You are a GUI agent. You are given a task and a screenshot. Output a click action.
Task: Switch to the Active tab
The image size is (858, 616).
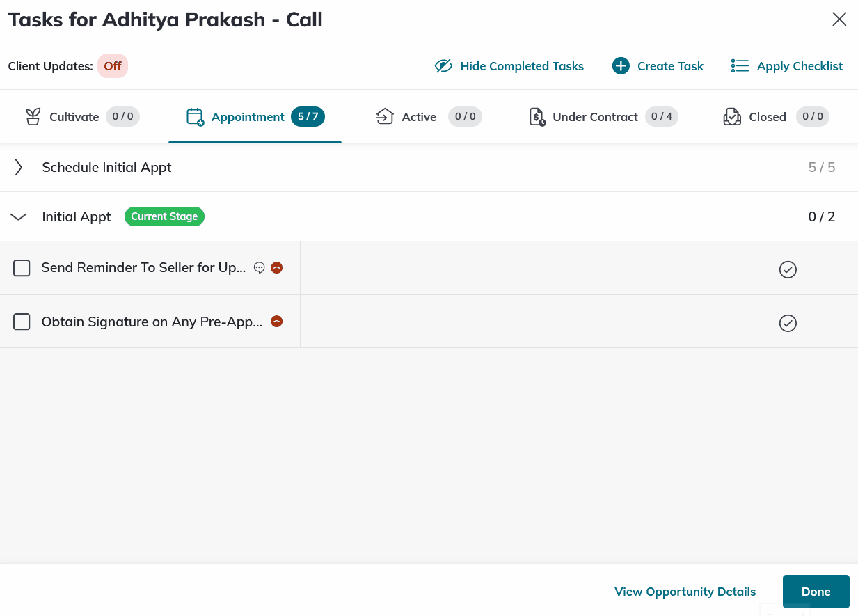point(418,116)
